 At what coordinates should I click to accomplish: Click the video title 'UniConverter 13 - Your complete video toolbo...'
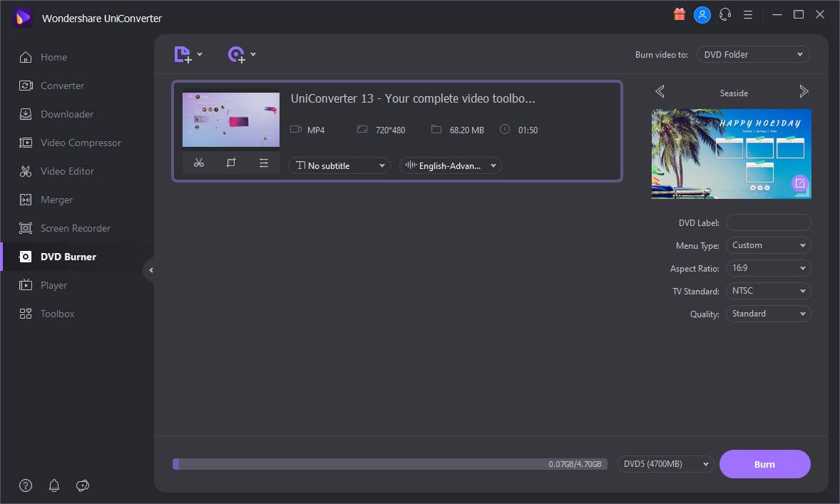413,98
